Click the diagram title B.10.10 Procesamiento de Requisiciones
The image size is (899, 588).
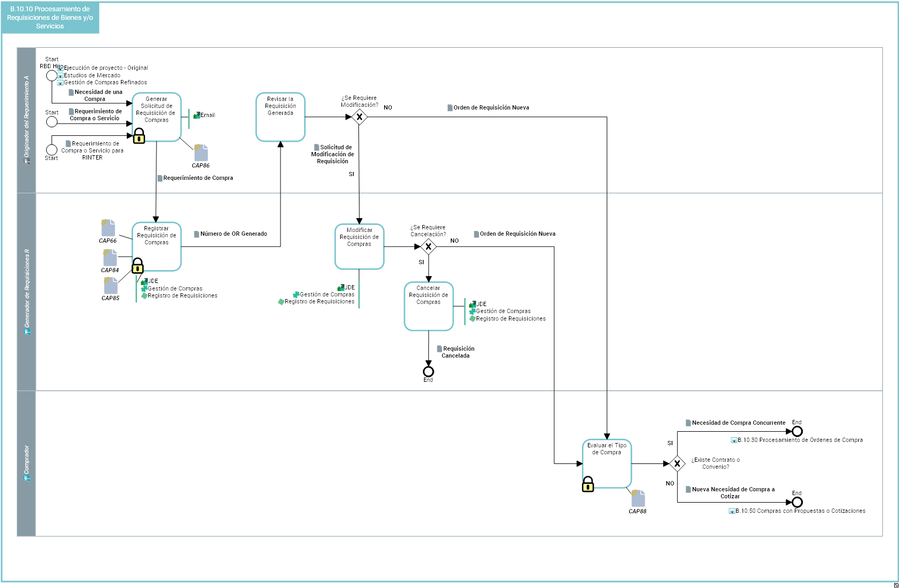[50, 18]
